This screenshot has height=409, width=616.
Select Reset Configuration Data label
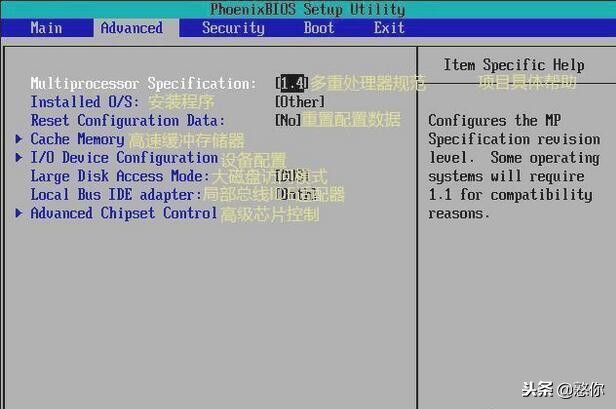pyautogui.click(x=128, y=120)
